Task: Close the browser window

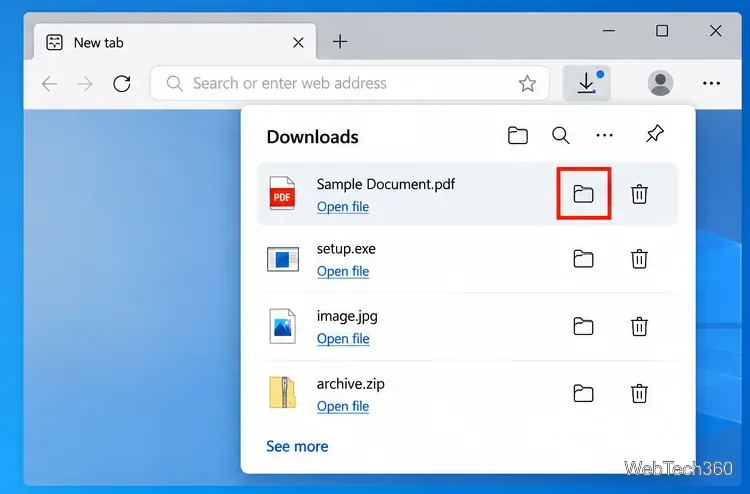Action: click(716, 31)
